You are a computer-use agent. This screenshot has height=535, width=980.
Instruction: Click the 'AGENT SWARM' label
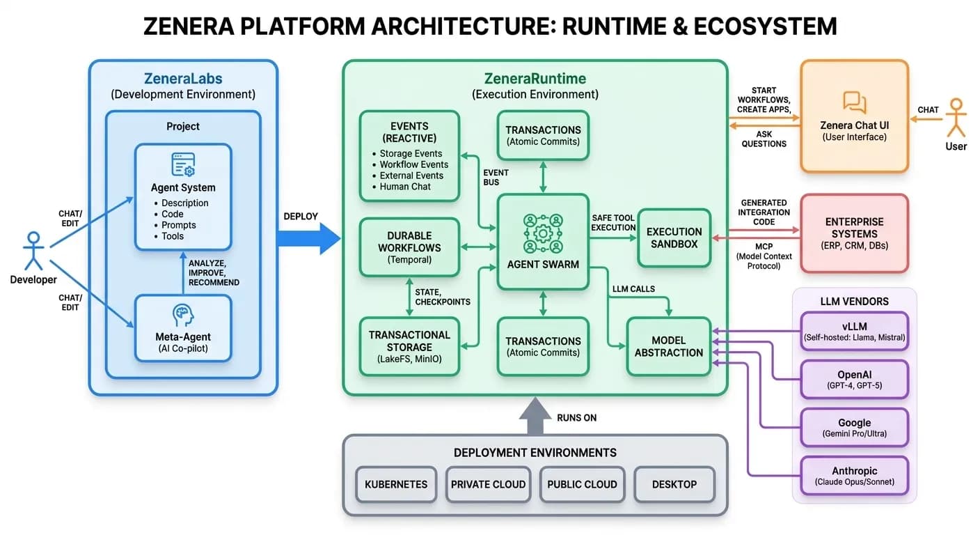(543, 265)
